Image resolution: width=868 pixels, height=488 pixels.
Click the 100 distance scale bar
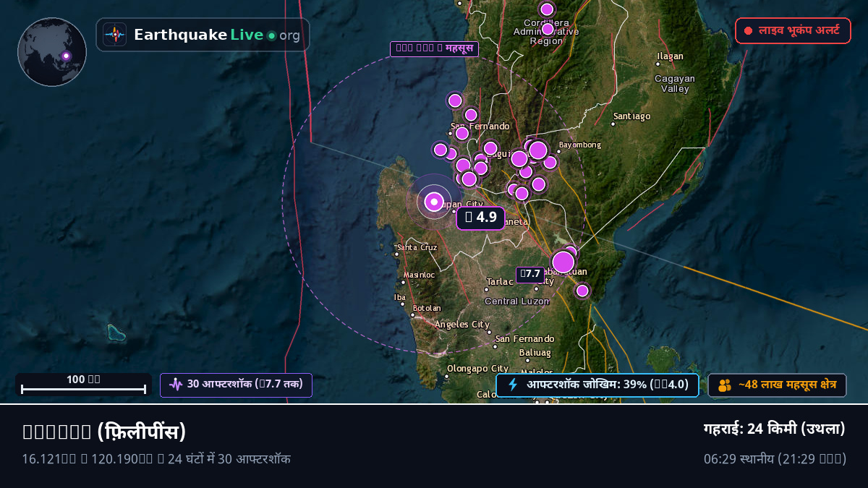point(84,385)
